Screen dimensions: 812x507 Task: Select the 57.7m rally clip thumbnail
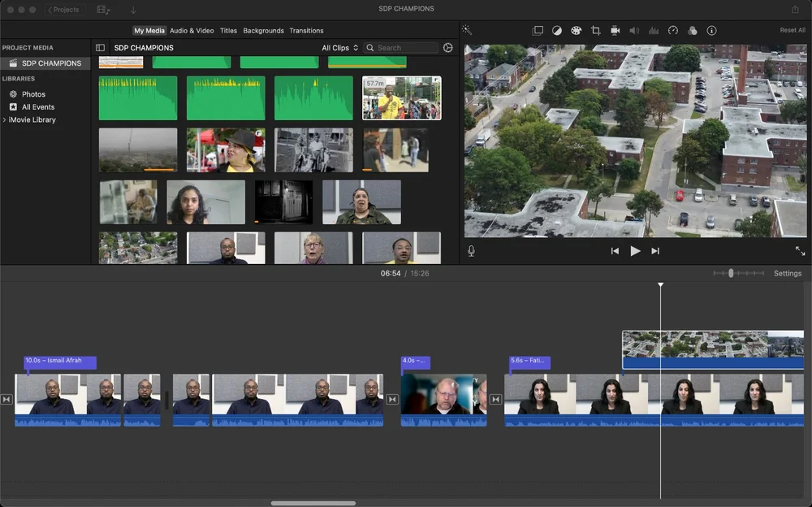402,98
